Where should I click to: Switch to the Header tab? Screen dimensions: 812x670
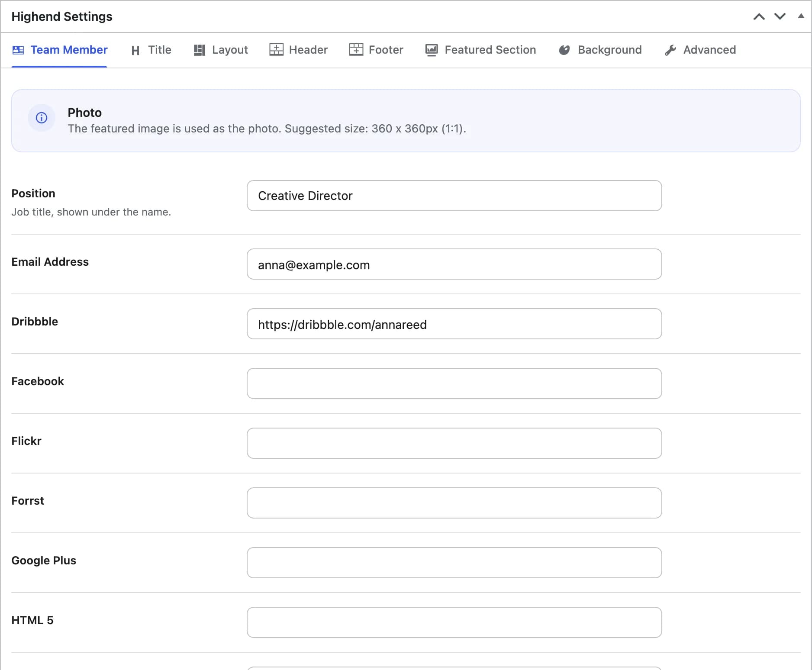(x=298, y=50)
